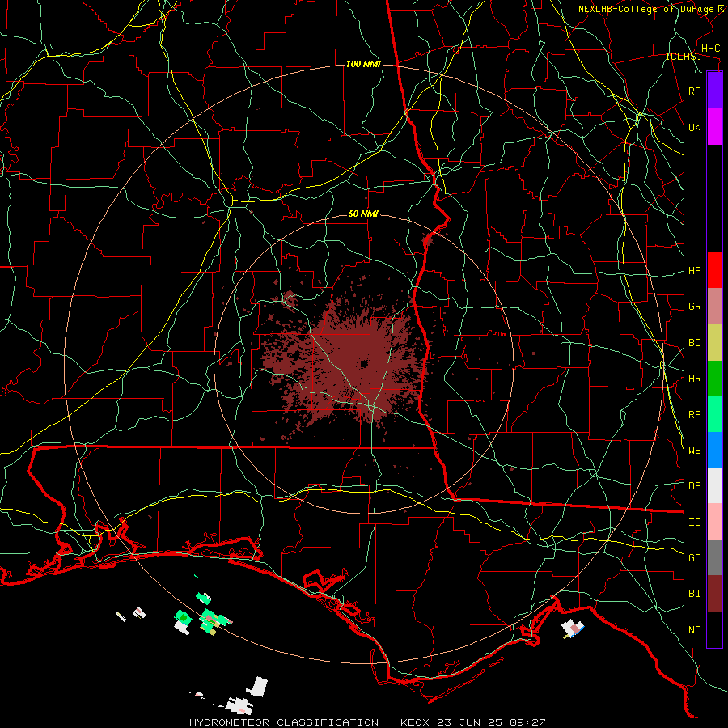Click the "09:27" timestamp

pyautogui.click(x=528, y=722)
